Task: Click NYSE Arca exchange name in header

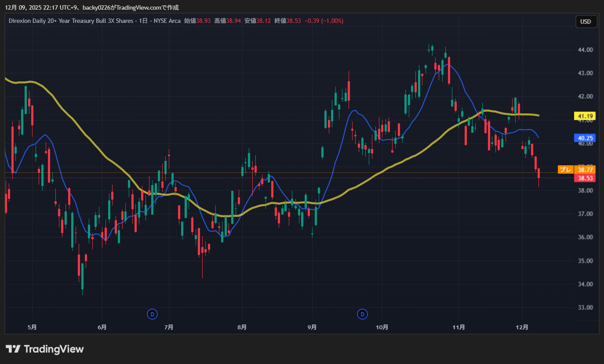Action: [x=167, y=21]
